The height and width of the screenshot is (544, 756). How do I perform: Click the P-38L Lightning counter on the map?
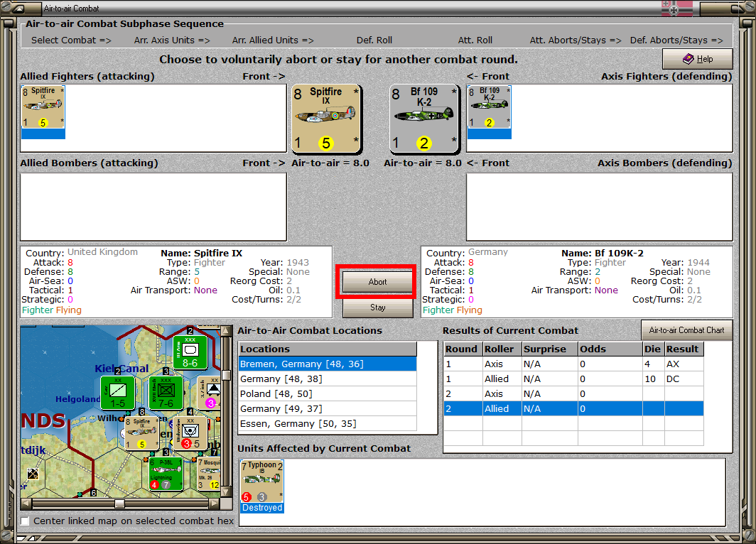click(166, 474)
